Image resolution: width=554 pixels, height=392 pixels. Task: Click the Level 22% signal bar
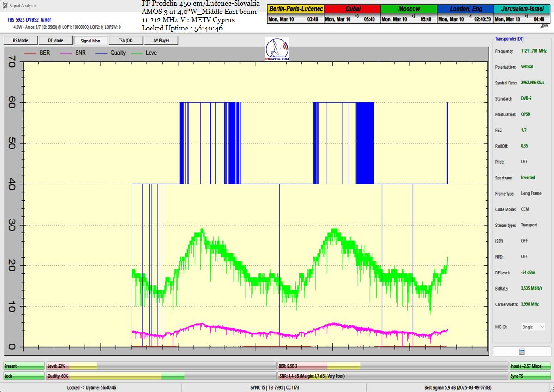coord(161,366)
